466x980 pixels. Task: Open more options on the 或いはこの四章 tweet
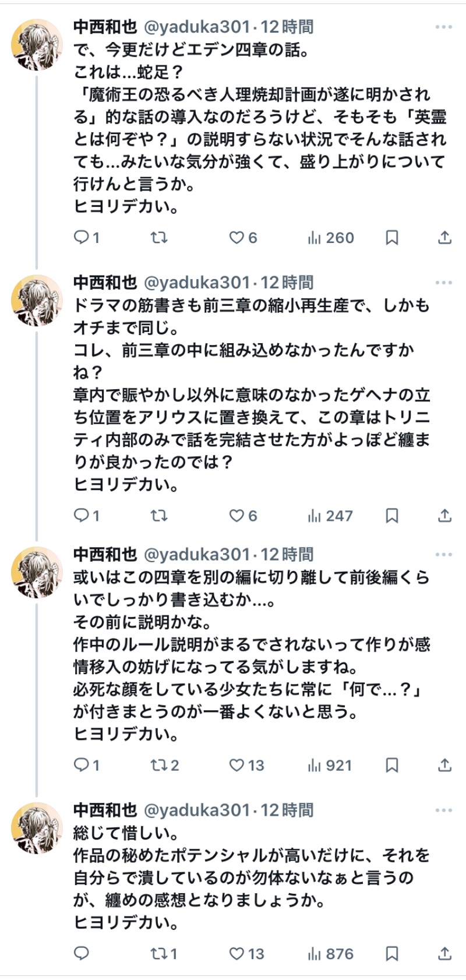pyautogui.click(x=443, y=555)
